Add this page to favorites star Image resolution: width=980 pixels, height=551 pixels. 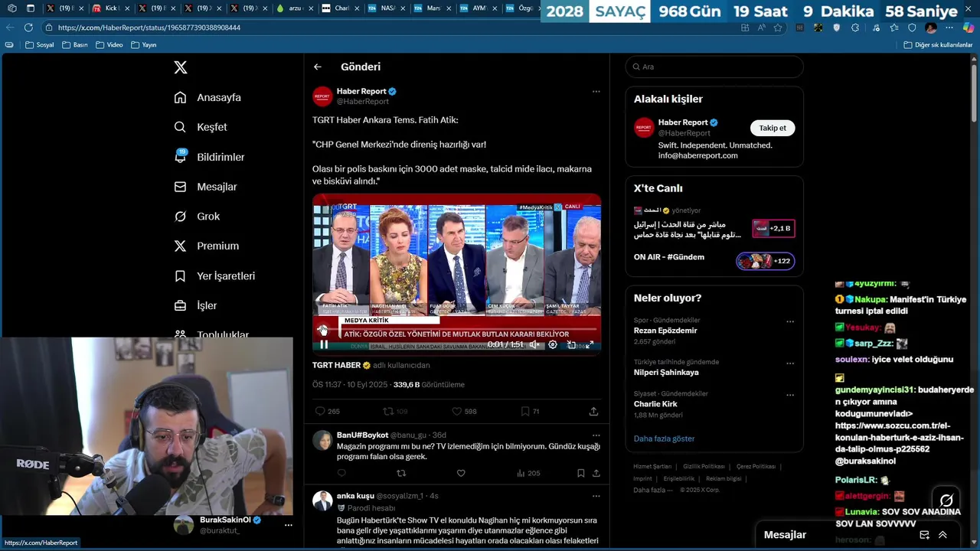click(778, 28)
